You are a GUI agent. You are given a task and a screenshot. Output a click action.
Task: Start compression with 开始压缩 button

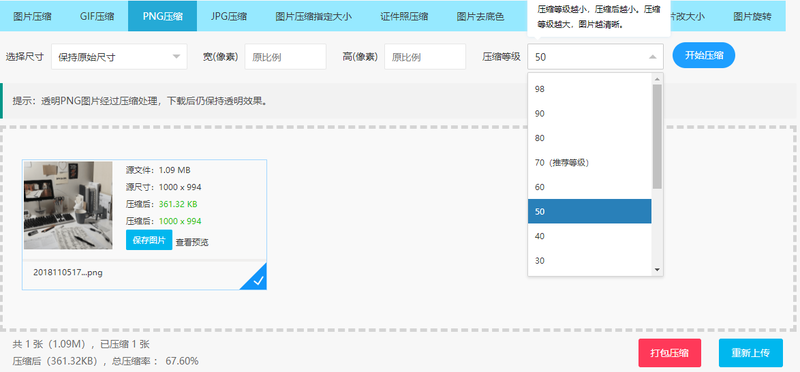pyautogui.click(x=704, y=55)
